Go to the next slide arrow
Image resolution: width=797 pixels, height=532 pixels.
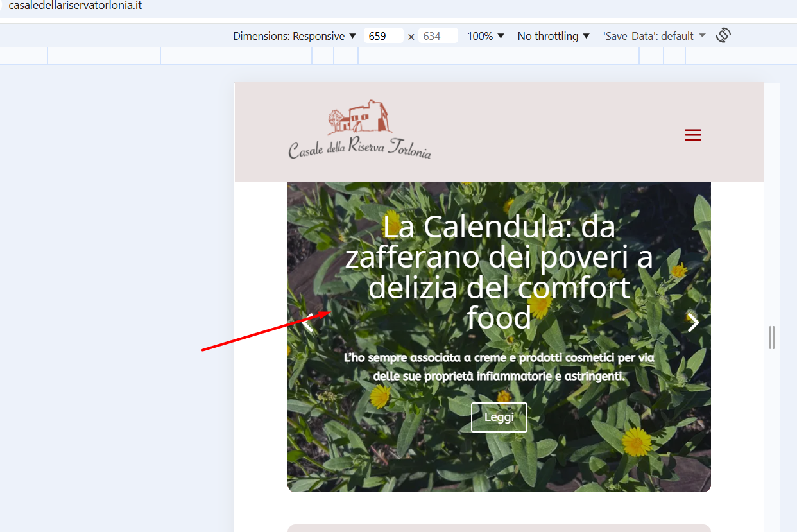pyautogui.click(x=692, y=322)
